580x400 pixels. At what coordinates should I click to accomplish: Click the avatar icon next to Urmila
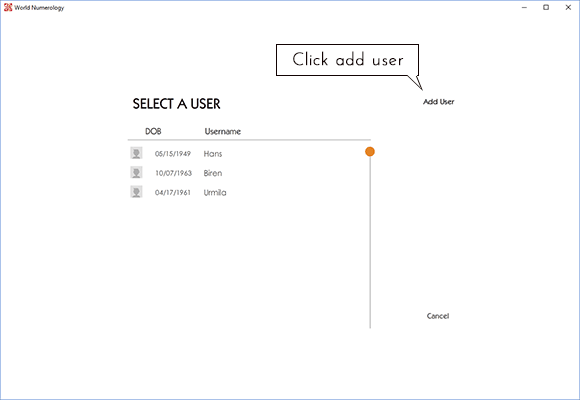[x=136, y=192]
